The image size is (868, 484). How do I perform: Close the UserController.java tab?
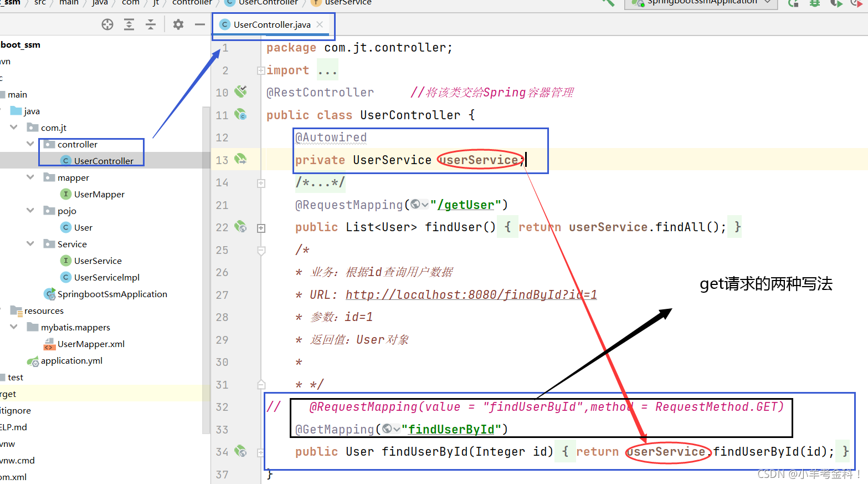pyautogui.click(x=320, y=24)
